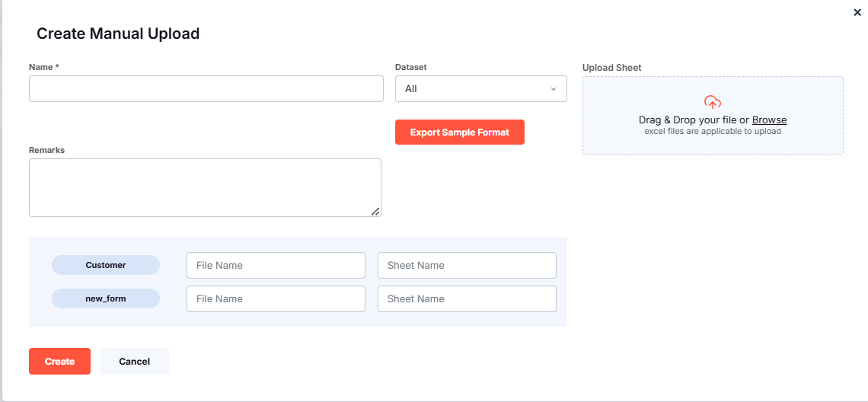868x402 pixels.
Task: Click the Cancel button
Action: point(135,362)
